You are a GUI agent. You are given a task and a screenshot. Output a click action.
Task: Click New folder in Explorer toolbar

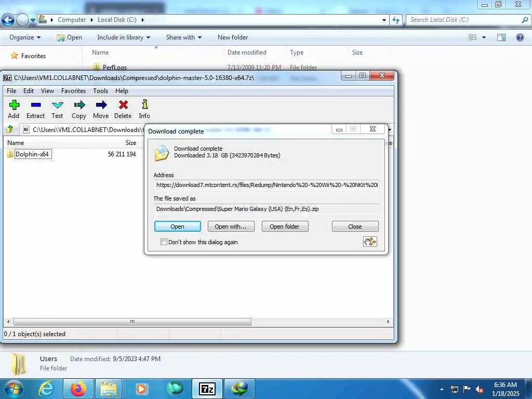[233, 37]
